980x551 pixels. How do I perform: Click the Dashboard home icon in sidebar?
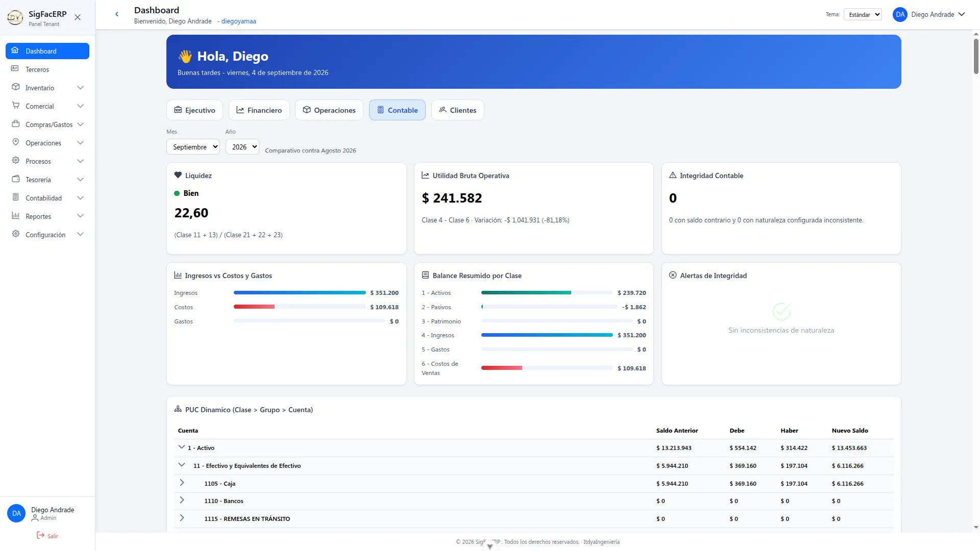point(15,51)
